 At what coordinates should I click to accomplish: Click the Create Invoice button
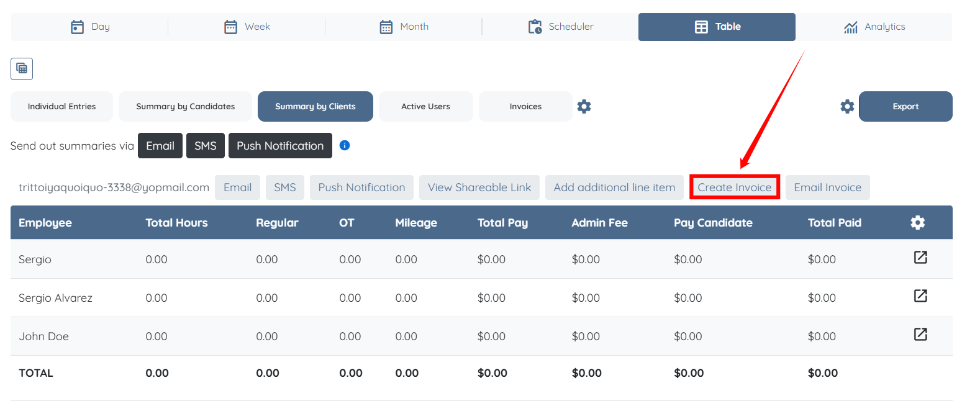coord(734,187)
